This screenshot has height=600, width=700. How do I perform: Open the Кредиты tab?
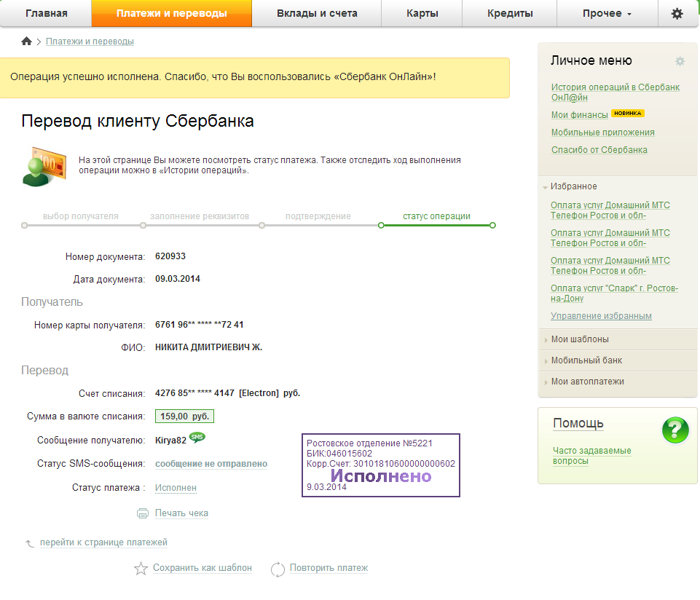click(x=509, y=13)
